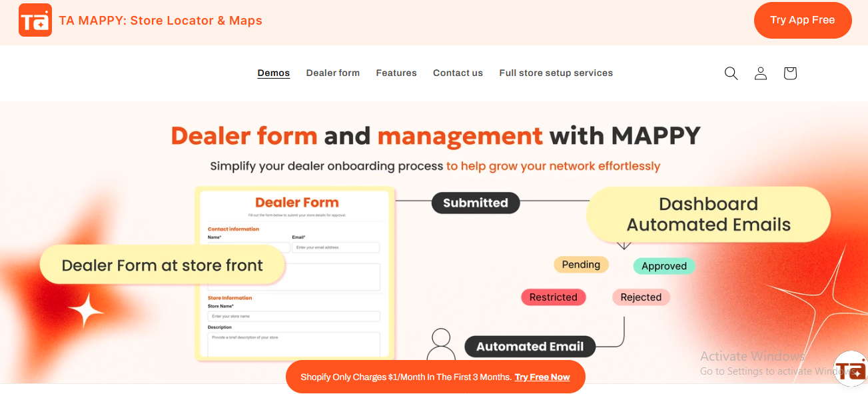Click the Submitted status label
Screen dimensions: 868x394
click(476, 203)
